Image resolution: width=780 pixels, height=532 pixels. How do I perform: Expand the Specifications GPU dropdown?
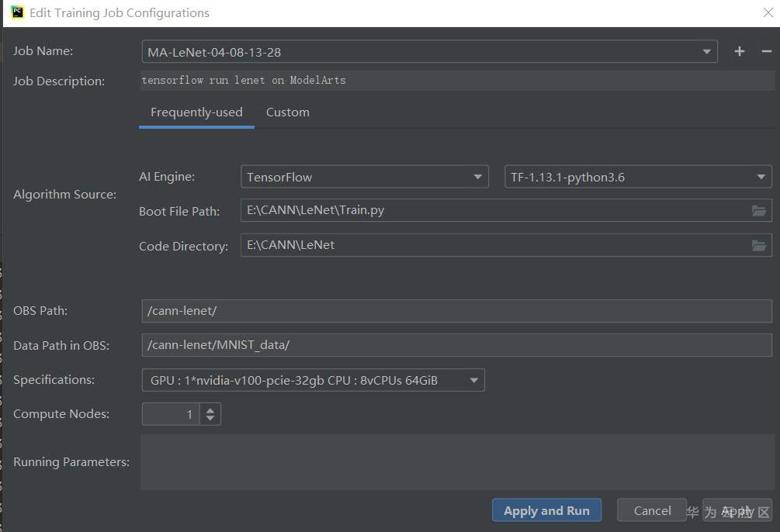click(x=473, y=380)
